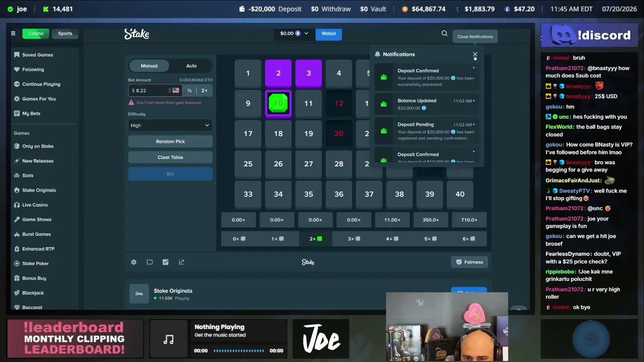Double the bet with the 2× button
The width and height of the screenshot is (644, 362).
204,90
